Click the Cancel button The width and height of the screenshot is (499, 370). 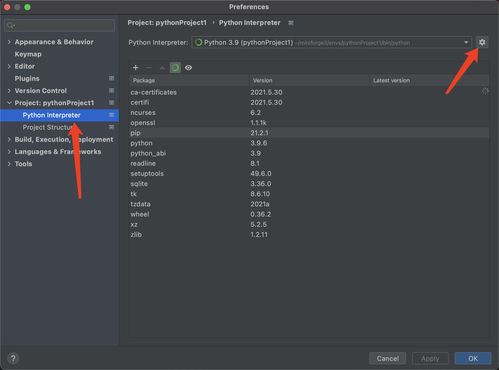pyautogui.click(x=388, y=358)
